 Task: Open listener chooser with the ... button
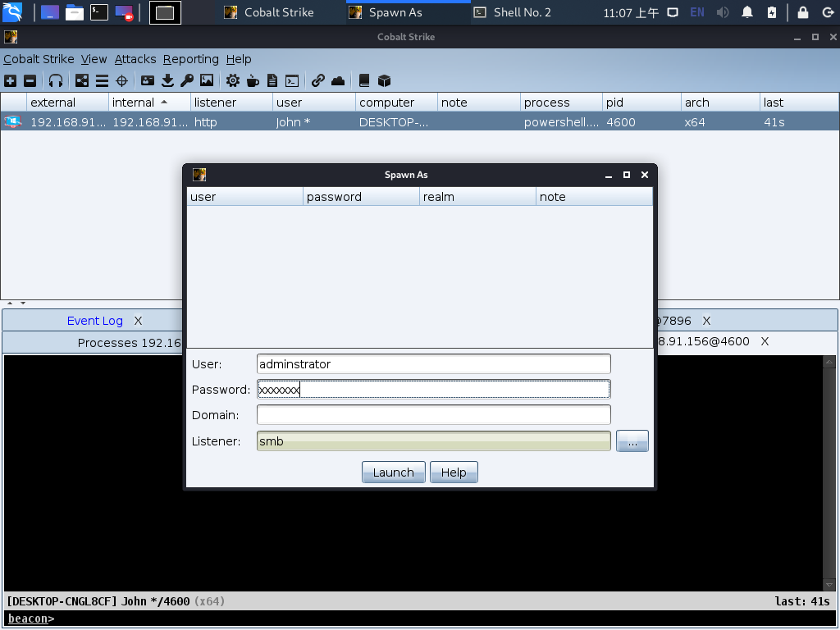632,441
